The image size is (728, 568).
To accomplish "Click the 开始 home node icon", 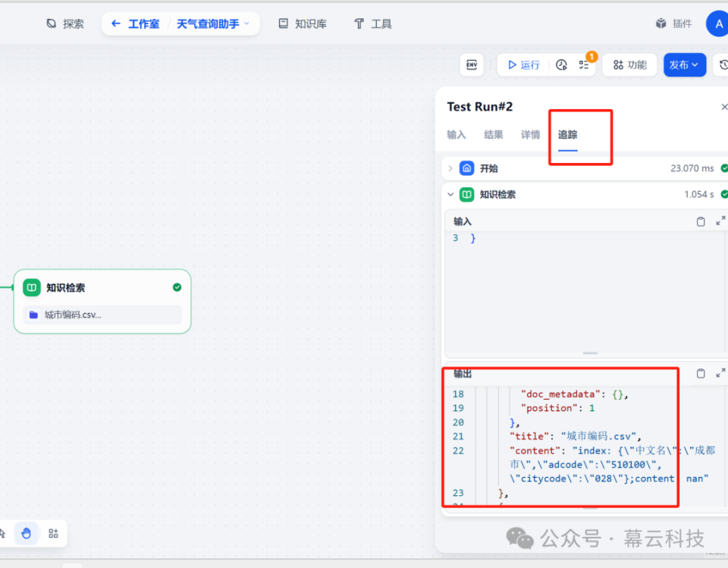I will click(466, 168).
